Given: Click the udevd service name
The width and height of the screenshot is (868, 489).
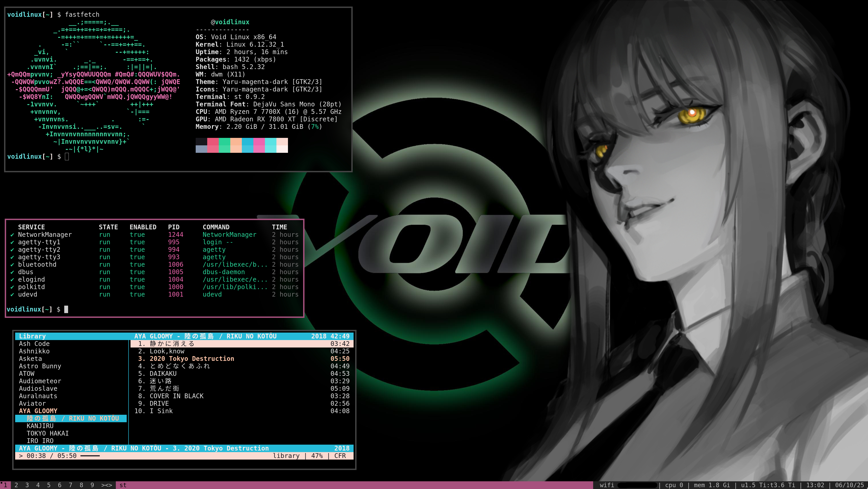Looking at the screenshot, I should [28, 294].
